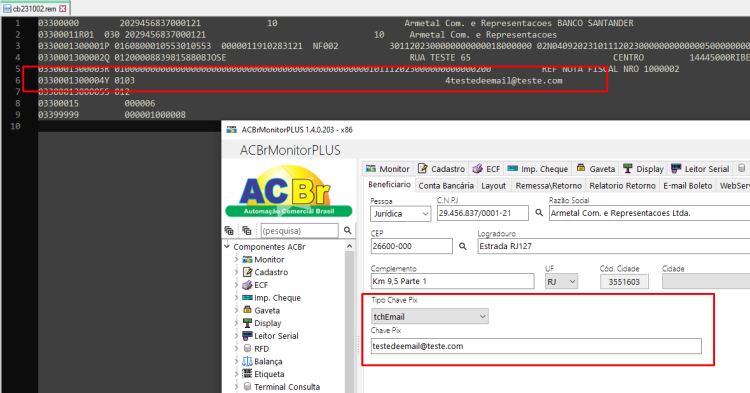Click in the pesquisa search field
This screenshot has height=393, width=750.
click(299, 230)
